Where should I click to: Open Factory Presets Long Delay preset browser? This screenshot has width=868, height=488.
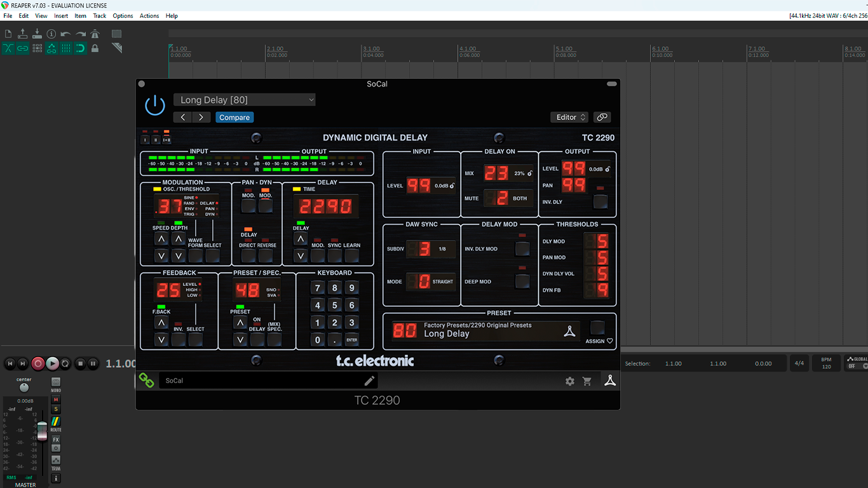click(x=485, y=330)
